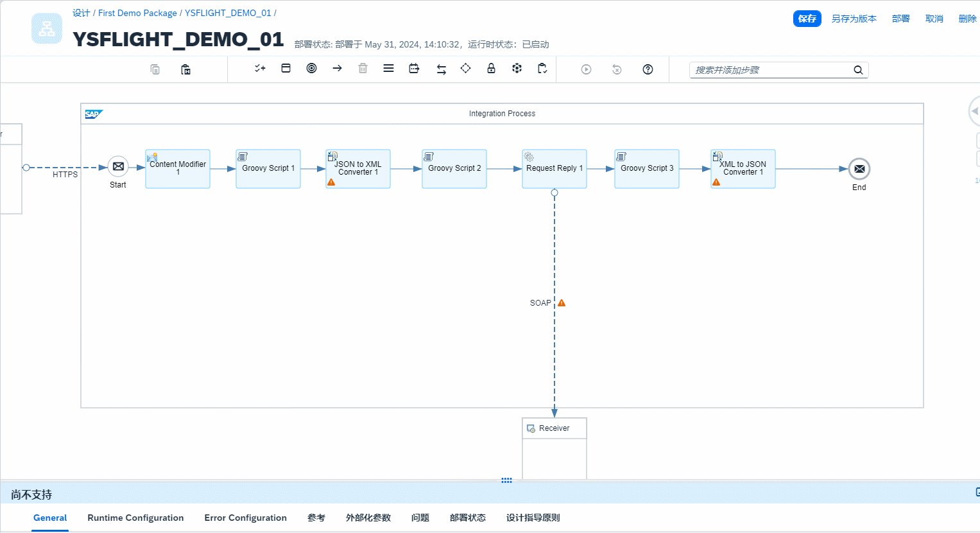Screen dimensions: 980x533
Task: Click the SOAP adapter warning triangle
Action: (x=562, y=303)
